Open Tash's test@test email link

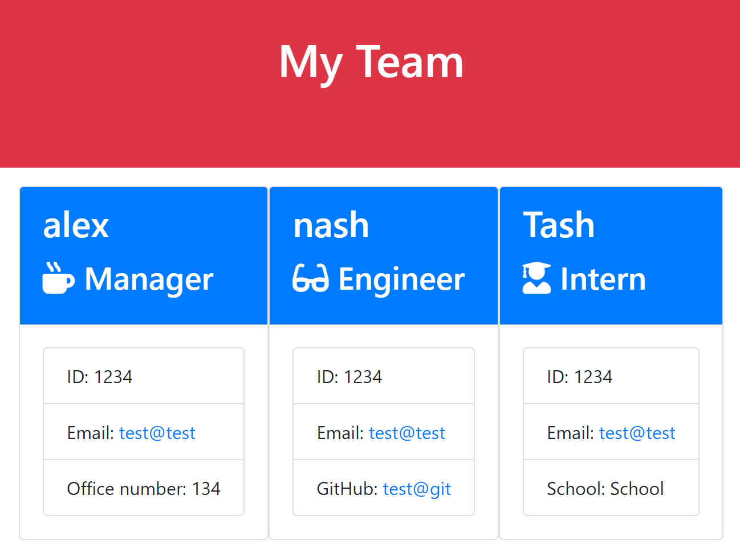(x=637, y=433)
